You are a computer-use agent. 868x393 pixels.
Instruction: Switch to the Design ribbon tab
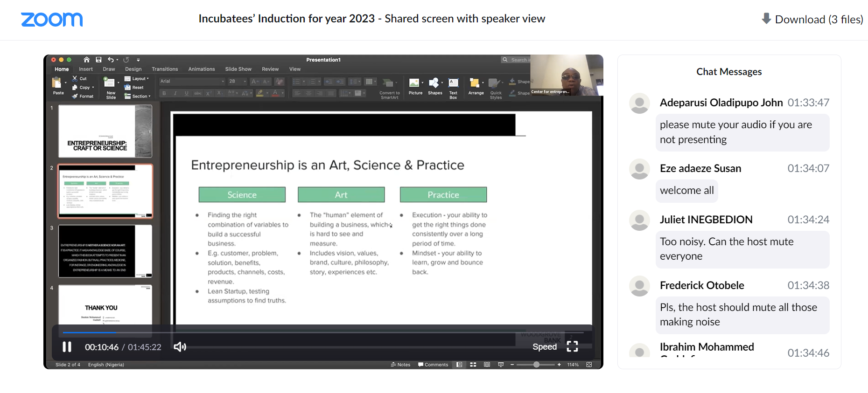[x=133, y=69]
